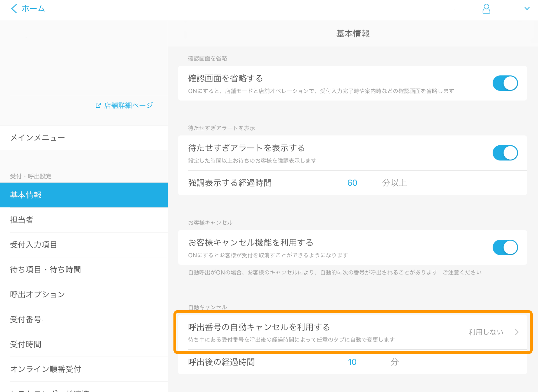Screen dimensions: 538x392
Task: Click the external link icon beside 店舗詳細ページ
Action: 98,105
